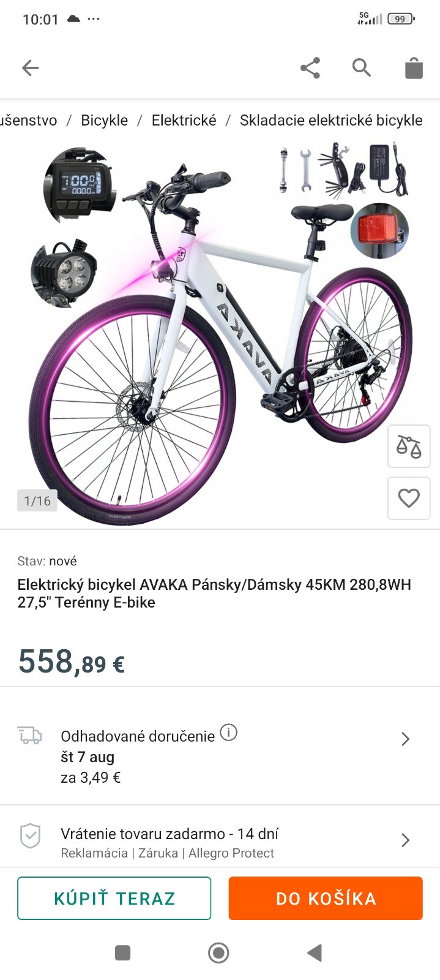Go to Skladacie elektrické bicykle breadcrumb

pos(331,120)
